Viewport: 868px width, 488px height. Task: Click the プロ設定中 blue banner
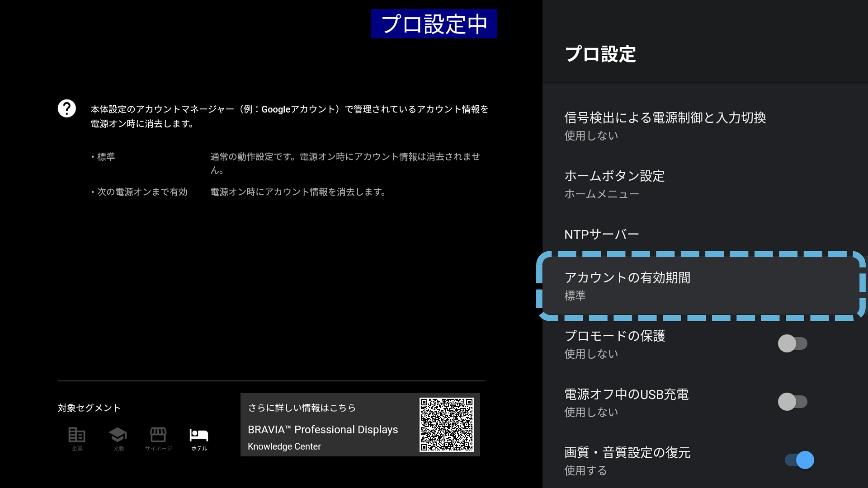[434, 24]
